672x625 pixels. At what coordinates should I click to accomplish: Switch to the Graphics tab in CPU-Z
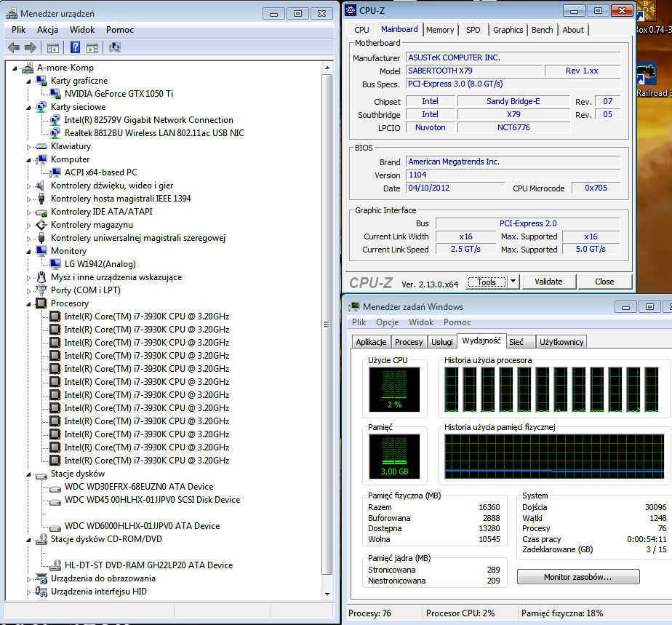[x=508, y=30]
